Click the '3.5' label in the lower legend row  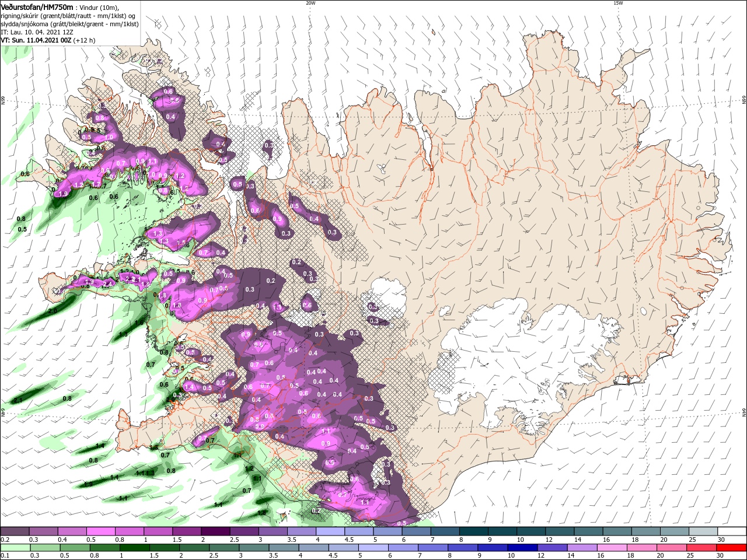point(273,556)
